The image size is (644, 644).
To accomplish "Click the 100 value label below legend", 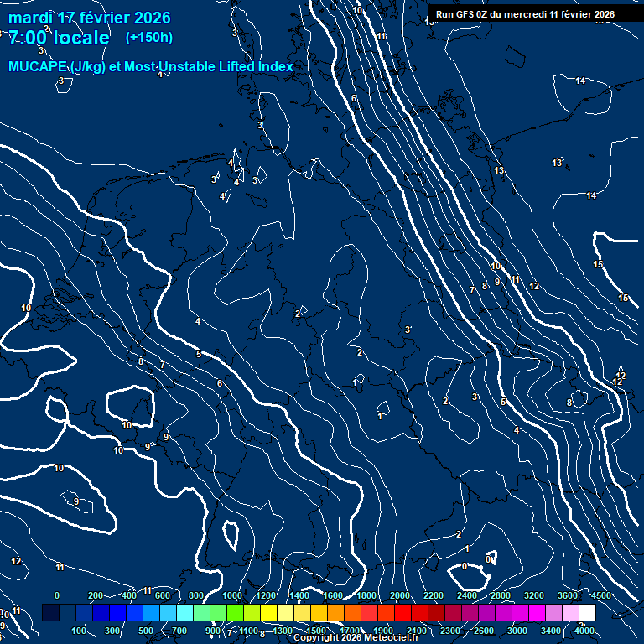I will tap(80, 631).
